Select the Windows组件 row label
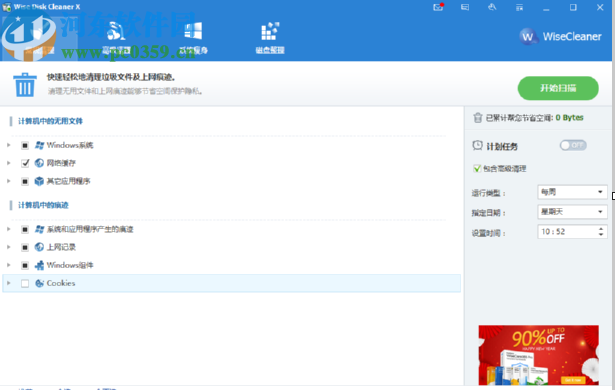This screenshot has height=390, width=615. pos(70,265)
